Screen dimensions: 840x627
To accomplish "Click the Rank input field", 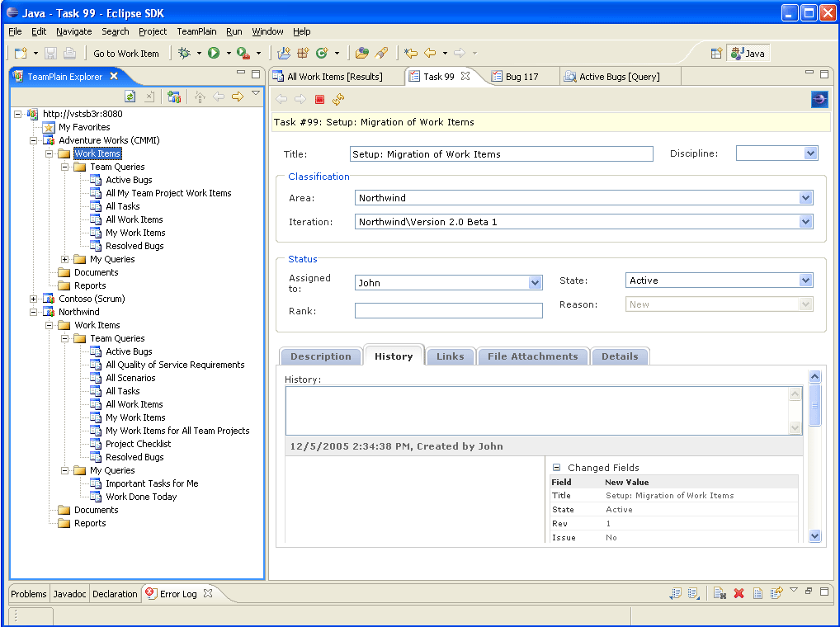I will point(448,310).
